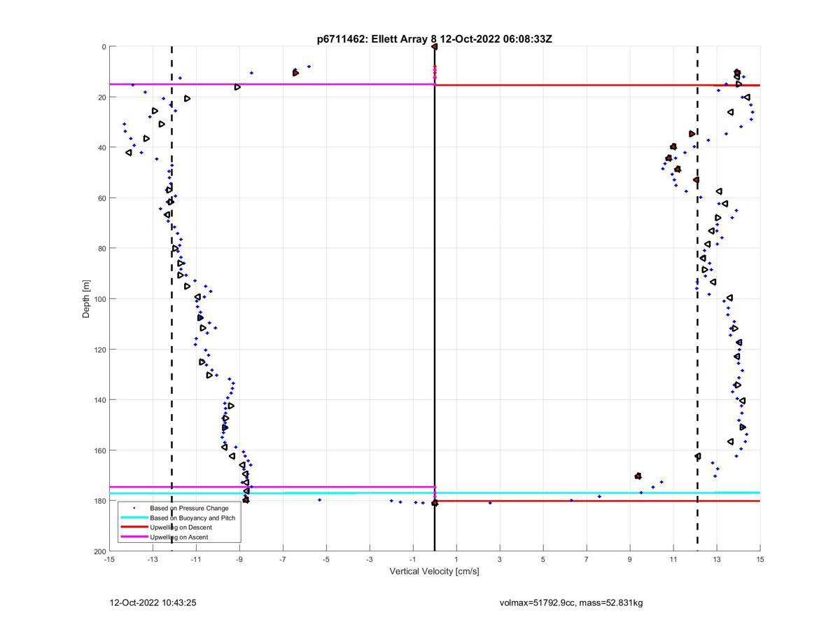
Task: Click x-axis tick label '1'
Action: (456, 559)
